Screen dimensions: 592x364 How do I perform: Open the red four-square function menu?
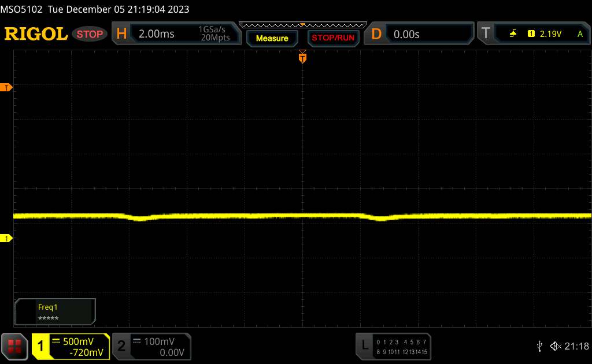point(14,346)
